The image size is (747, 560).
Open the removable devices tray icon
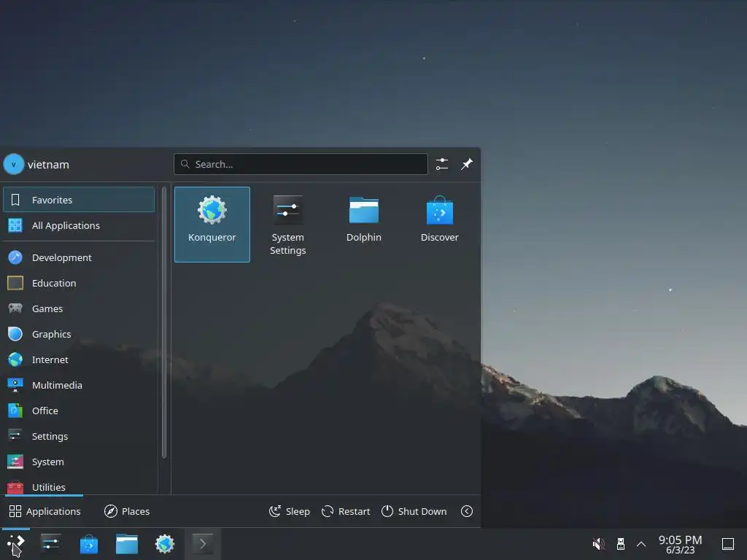click(x=620, y=544)
